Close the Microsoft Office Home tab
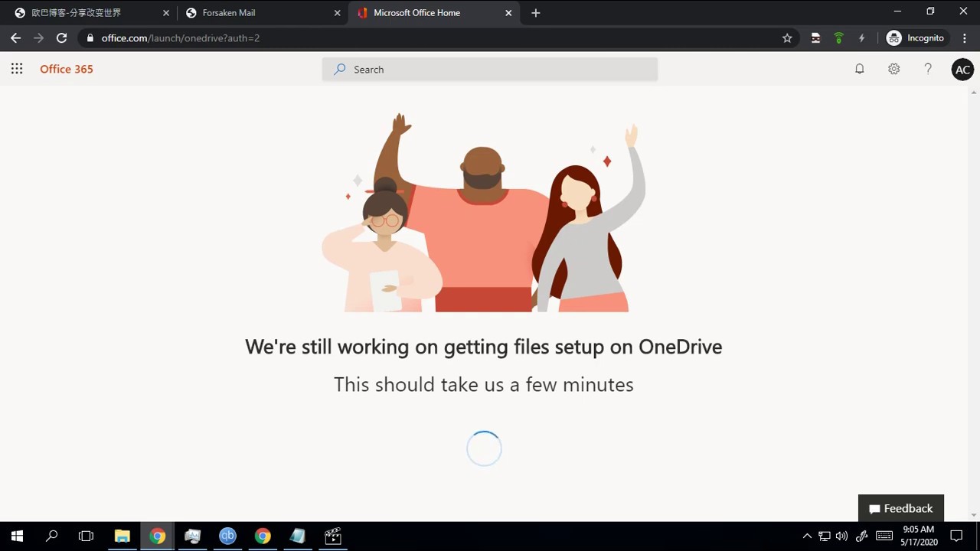The height and width of the screenshot is (551, 980). 508,13
